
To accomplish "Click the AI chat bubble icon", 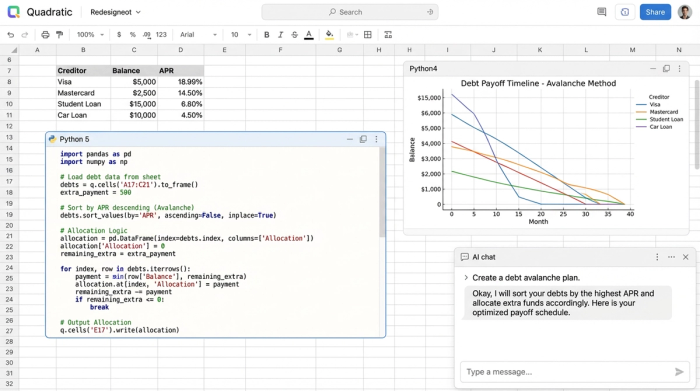I will point(464,257).
